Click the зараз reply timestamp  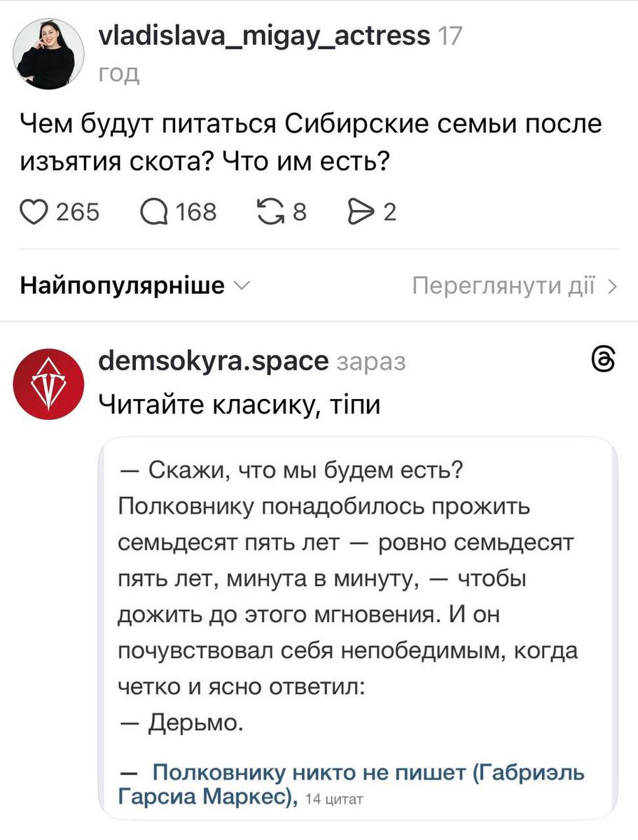click(370, 361)
